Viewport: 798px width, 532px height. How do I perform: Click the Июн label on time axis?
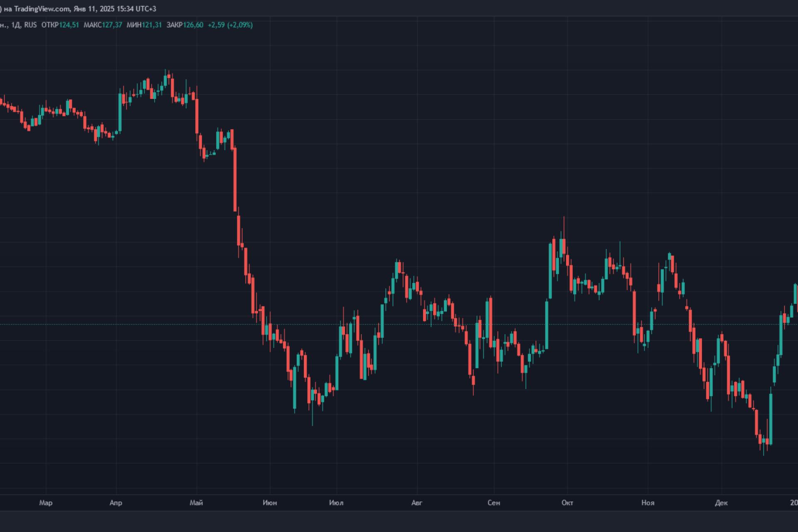(270, 503)
